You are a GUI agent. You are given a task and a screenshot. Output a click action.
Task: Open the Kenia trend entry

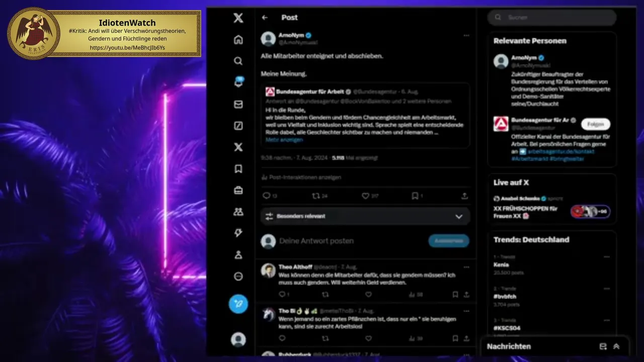[x=552, y=264]
